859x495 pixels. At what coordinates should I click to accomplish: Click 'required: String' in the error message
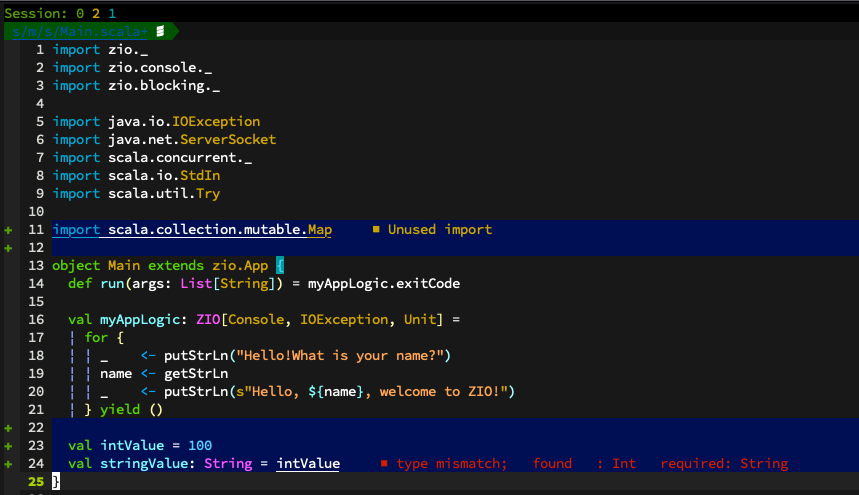724,463
